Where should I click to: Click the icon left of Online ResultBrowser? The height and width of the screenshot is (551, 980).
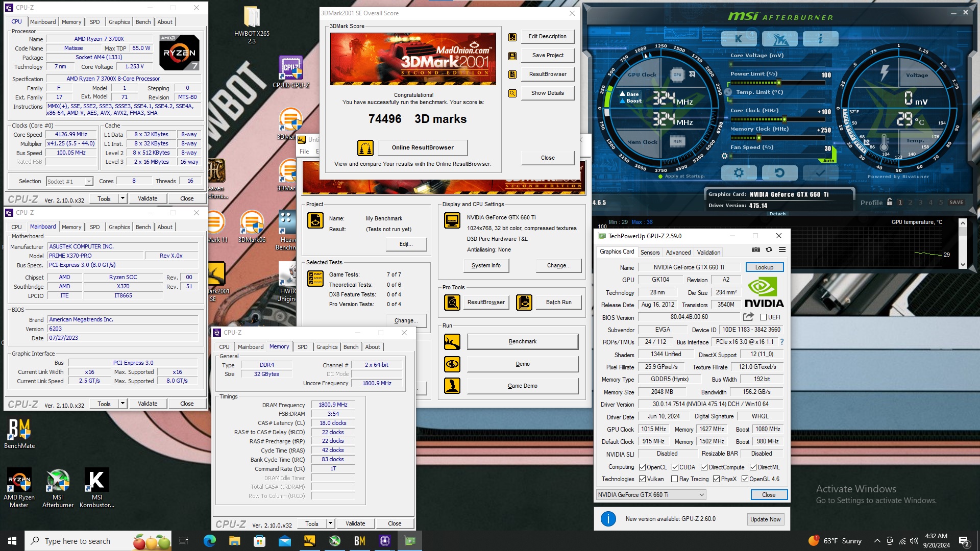click(365, 148)
